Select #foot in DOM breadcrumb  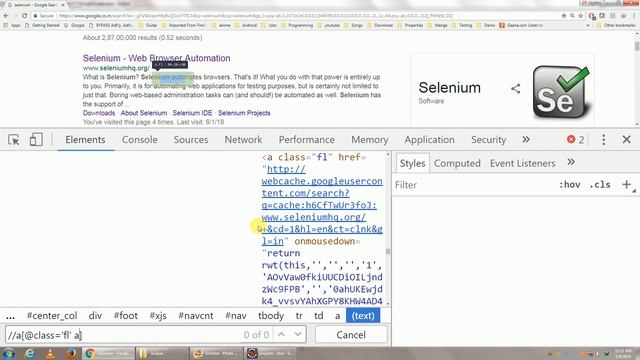[x=126, y=316]
